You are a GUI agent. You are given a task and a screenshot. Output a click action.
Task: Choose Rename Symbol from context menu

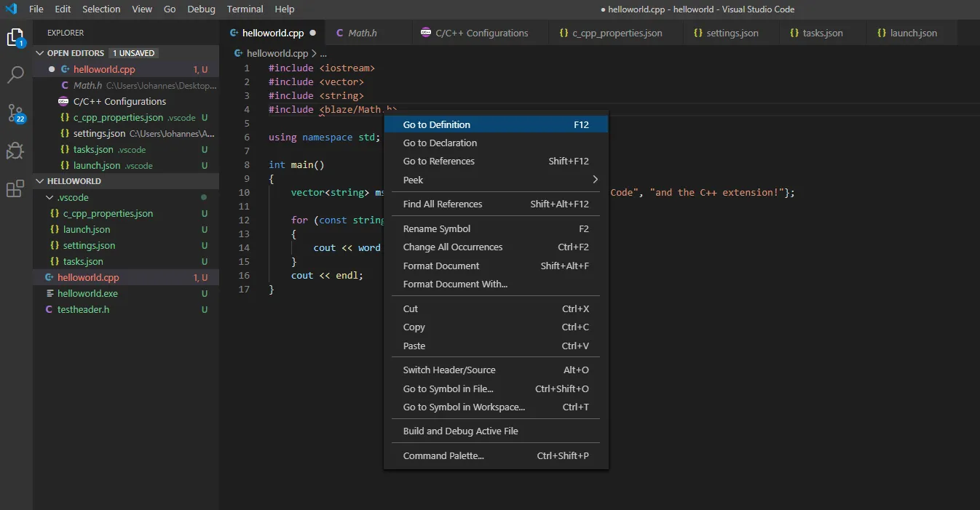click(437, 229)
